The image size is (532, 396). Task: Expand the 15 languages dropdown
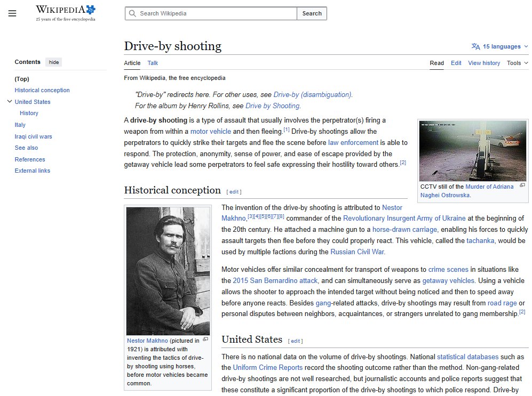[500, 46]
